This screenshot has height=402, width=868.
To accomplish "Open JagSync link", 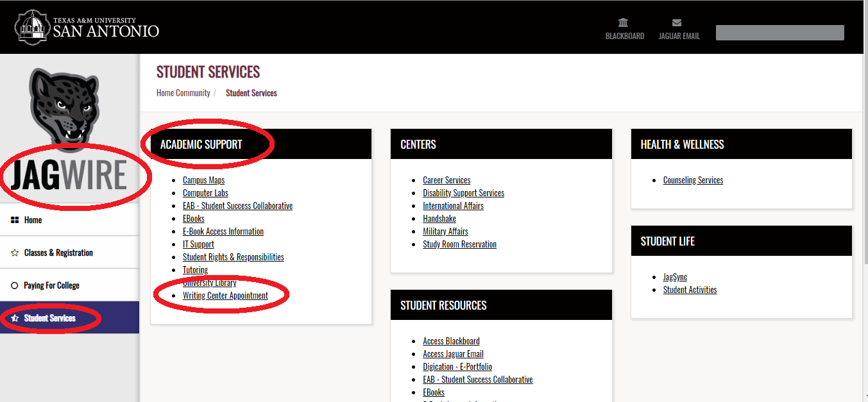I will click(x=675, y=277).
